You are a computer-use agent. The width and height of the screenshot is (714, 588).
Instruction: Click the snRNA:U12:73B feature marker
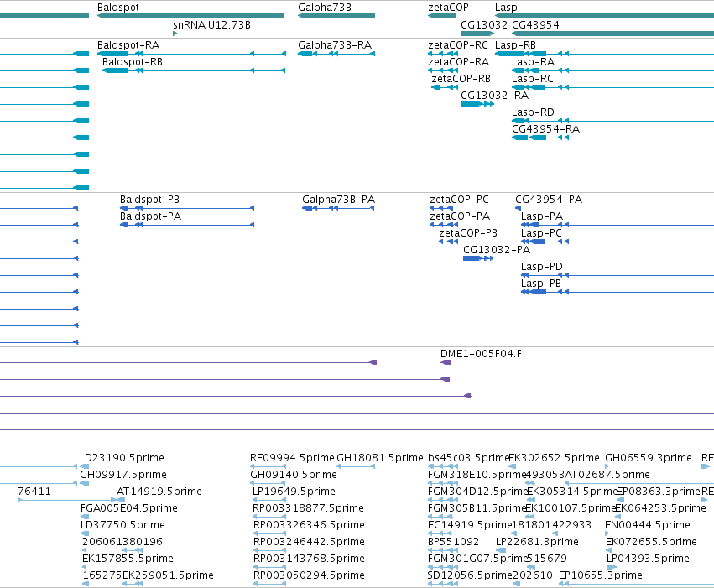click(x=175, y=34)
